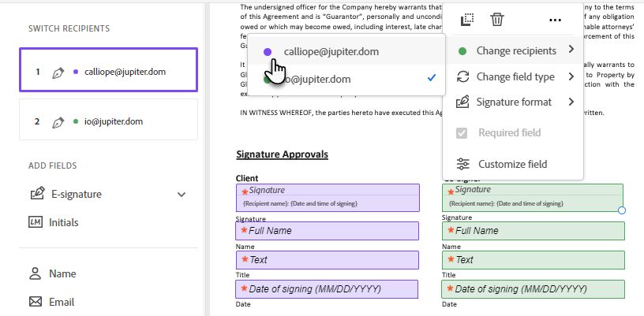Click the Signature format pen icon
This screenshot has width=644, height=316.
(462, 102)
